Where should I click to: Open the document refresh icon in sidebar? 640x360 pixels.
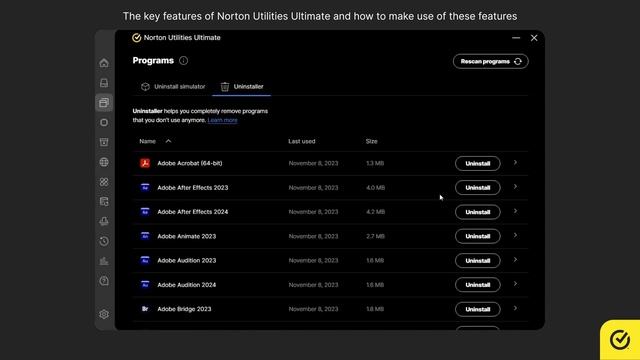click(104, 202)
